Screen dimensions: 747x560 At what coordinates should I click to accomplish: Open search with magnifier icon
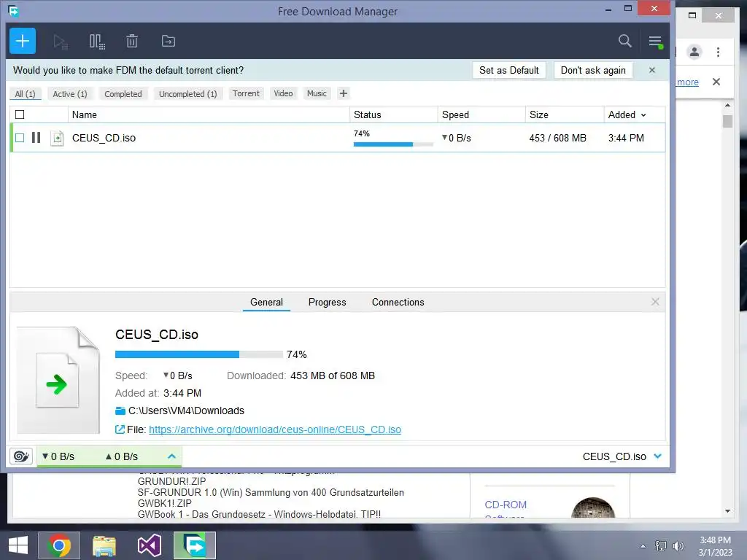[624, 41]
